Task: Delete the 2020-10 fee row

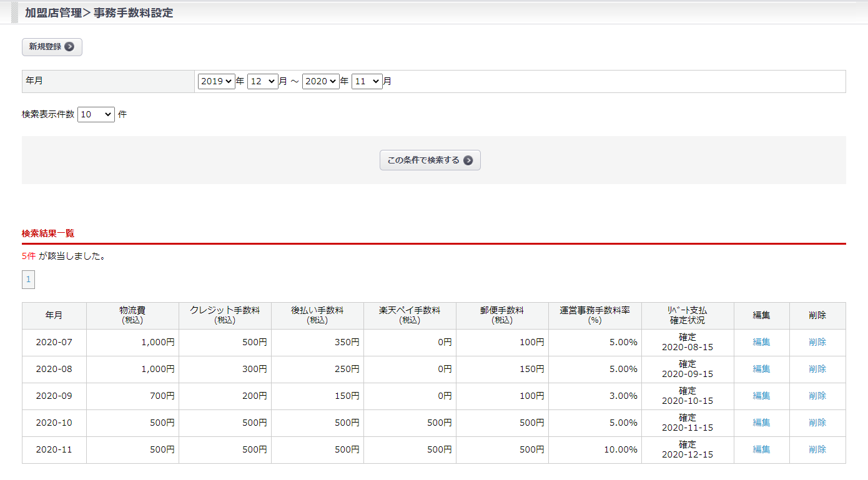Action: click(817, 423)
